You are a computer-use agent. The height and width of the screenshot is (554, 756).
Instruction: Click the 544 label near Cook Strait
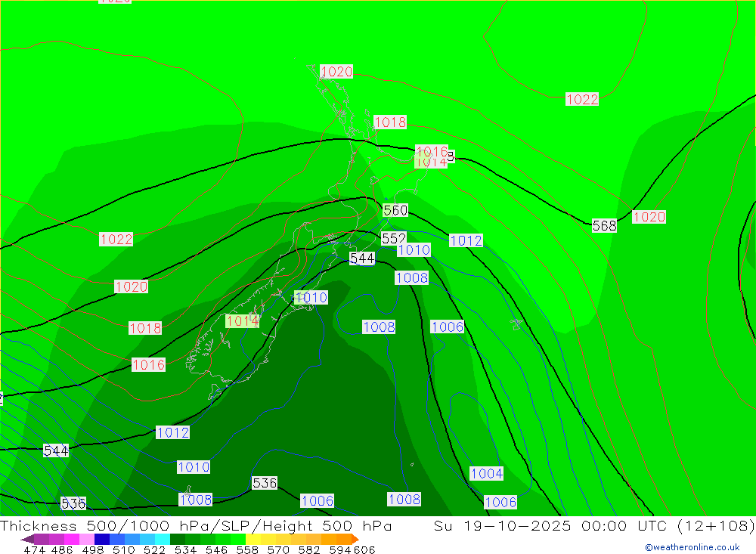click(x=362, y=258)
